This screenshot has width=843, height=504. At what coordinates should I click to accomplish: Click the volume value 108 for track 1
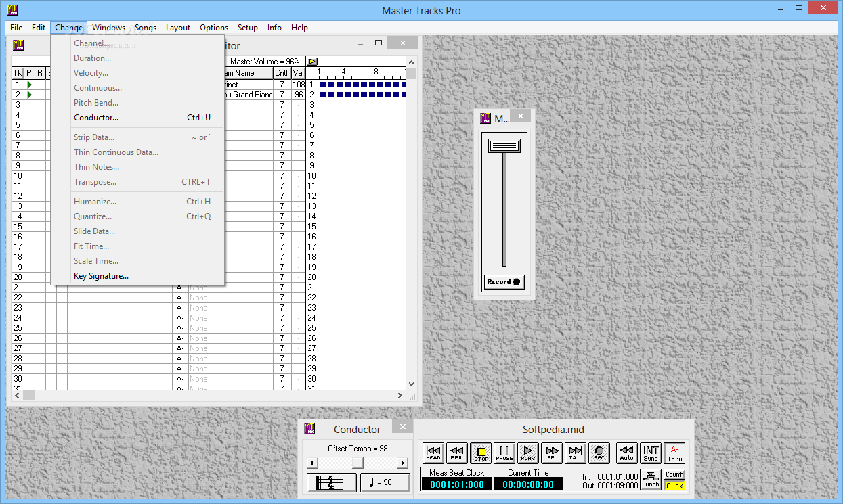(299, 85)
